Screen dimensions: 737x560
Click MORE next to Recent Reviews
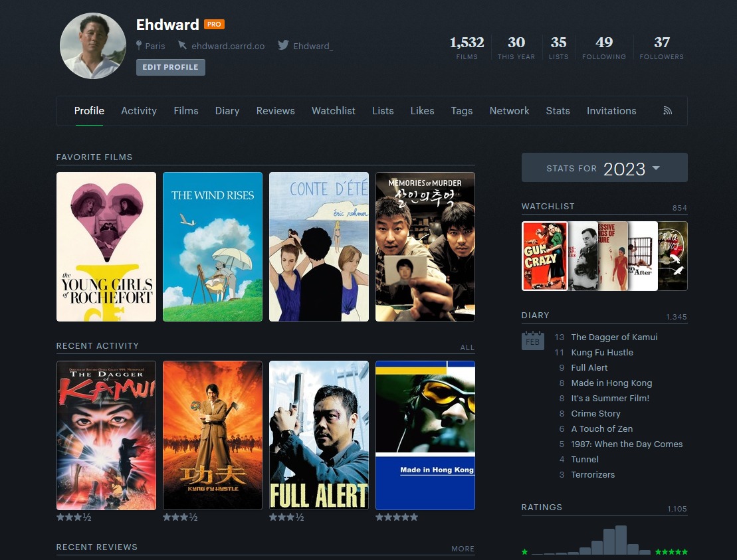[463, 549]
